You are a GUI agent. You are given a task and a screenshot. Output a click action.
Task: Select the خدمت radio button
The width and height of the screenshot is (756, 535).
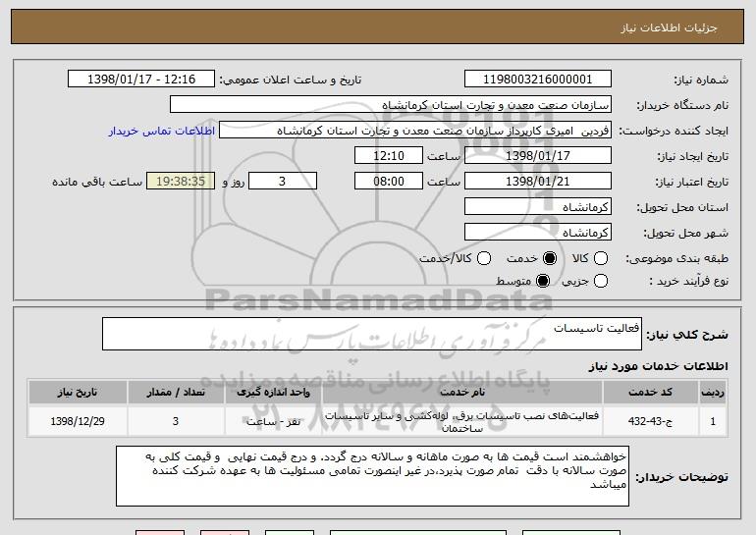click(550, 258)
